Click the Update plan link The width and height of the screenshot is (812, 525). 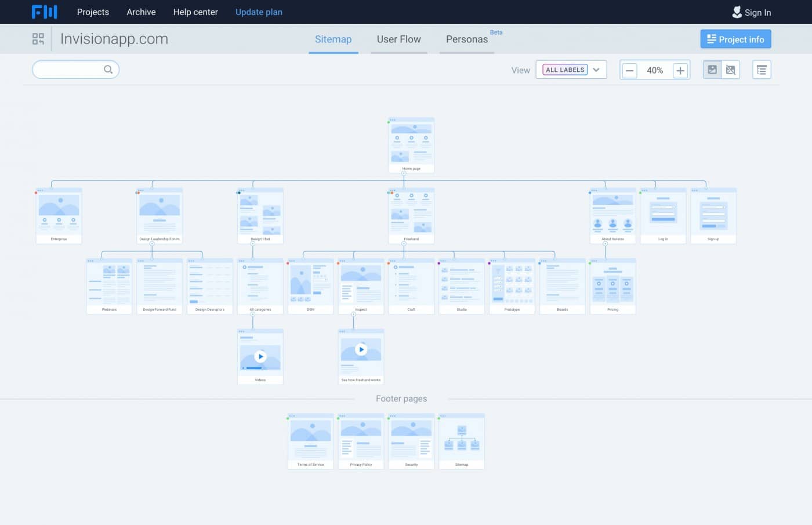click(259, 12)
